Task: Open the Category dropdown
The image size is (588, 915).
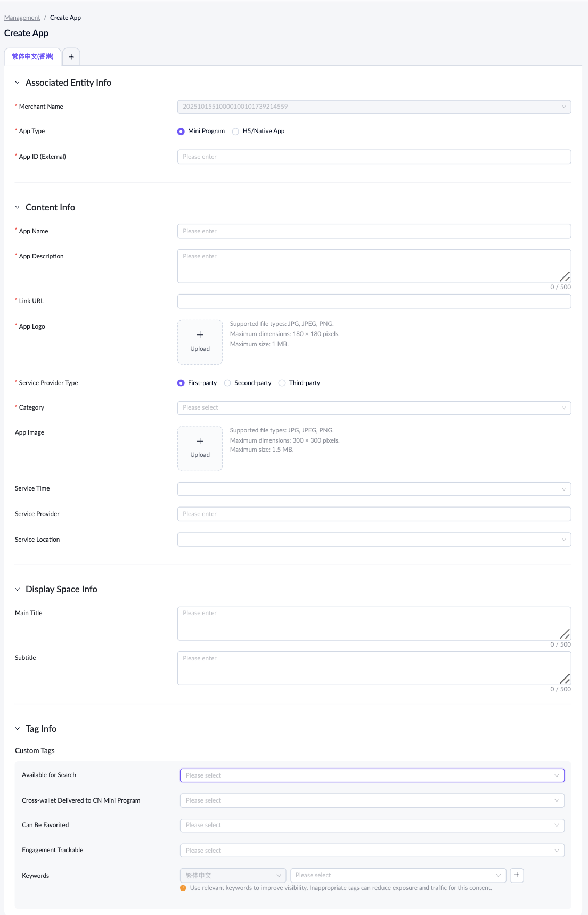Action: coord(373,408)
